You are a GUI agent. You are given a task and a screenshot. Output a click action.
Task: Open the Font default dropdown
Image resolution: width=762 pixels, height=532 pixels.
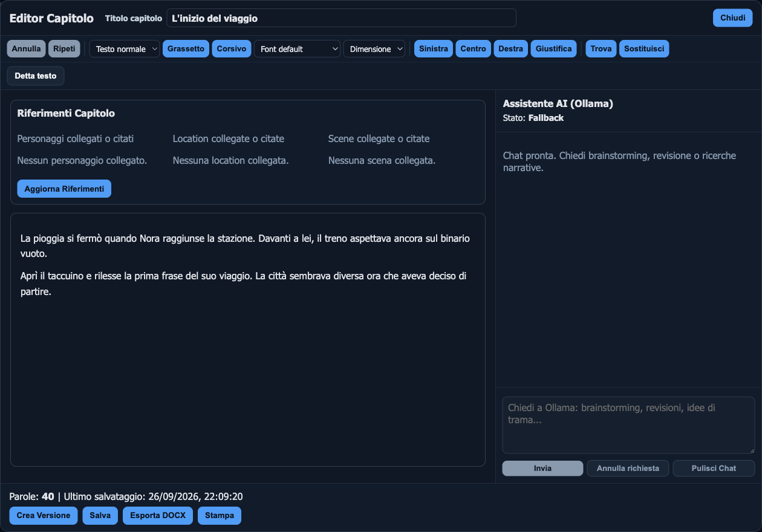pos(298,49)
